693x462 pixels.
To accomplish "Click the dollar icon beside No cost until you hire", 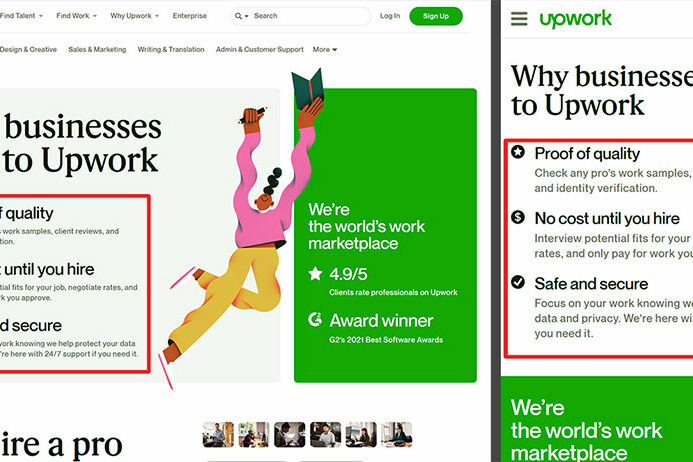I will click(518, 218).
